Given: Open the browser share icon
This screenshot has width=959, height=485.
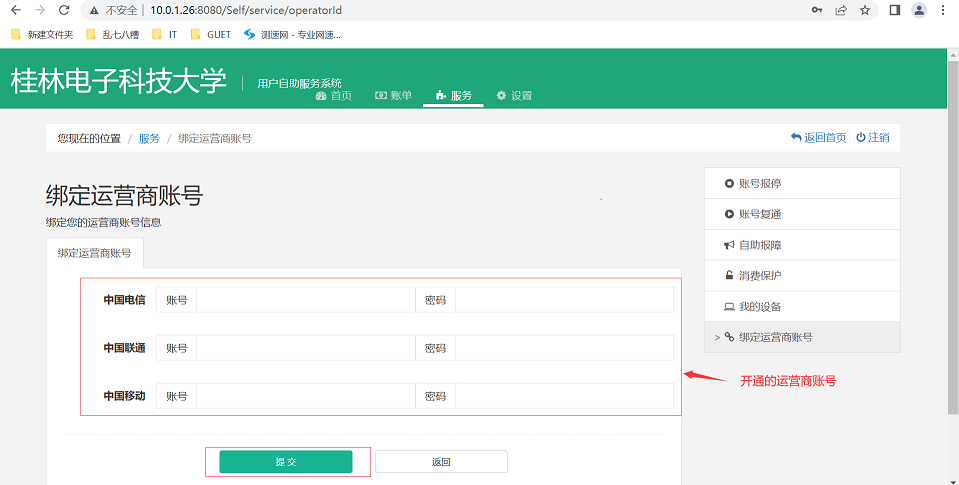Looking at the screenshot, I should tap(841, 10).
